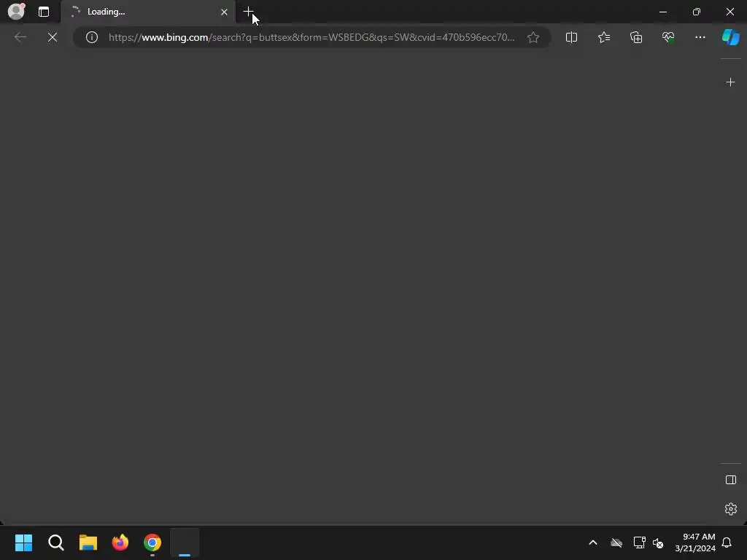
Task: Open Browser essentials
Action: [x=668, y=37]
